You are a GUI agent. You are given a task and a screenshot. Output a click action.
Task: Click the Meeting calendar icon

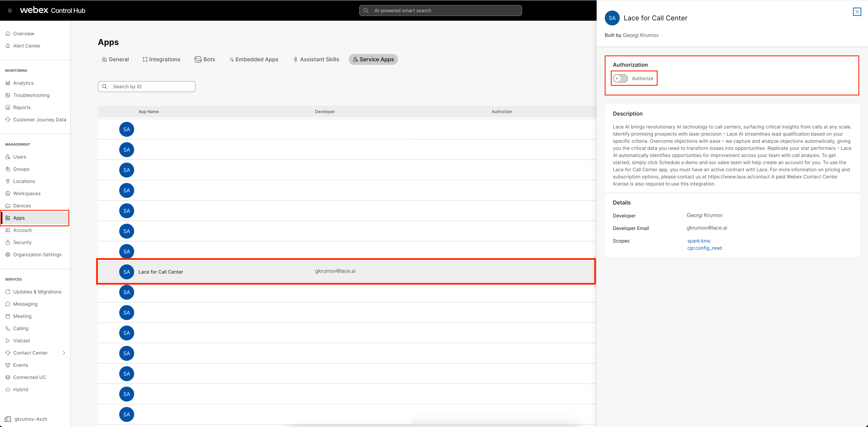8,316
